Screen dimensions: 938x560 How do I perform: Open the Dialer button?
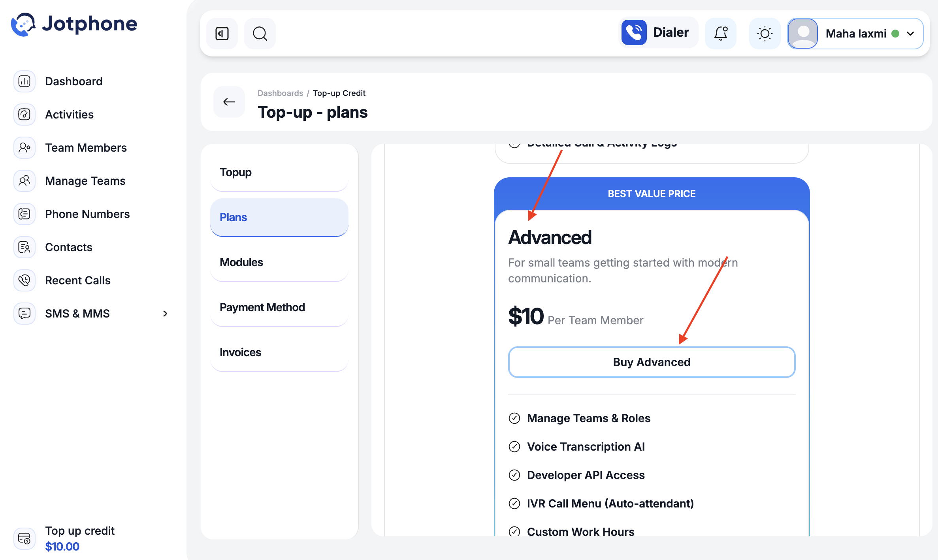click(658, 32)
